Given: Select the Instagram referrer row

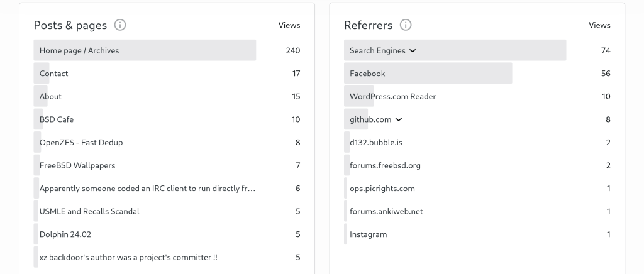Looking at the screenshot, I should [x=369, y=234].
